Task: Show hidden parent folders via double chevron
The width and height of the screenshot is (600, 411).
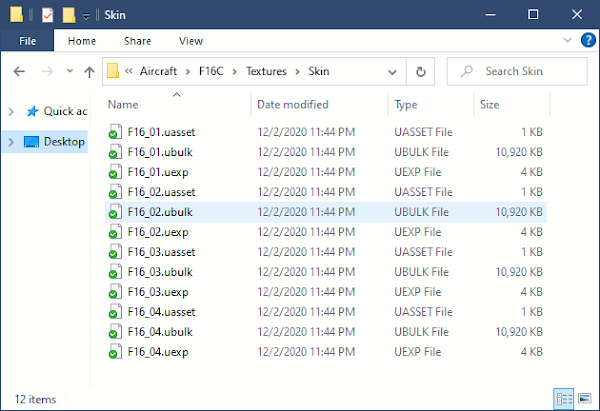Action: 129,71
